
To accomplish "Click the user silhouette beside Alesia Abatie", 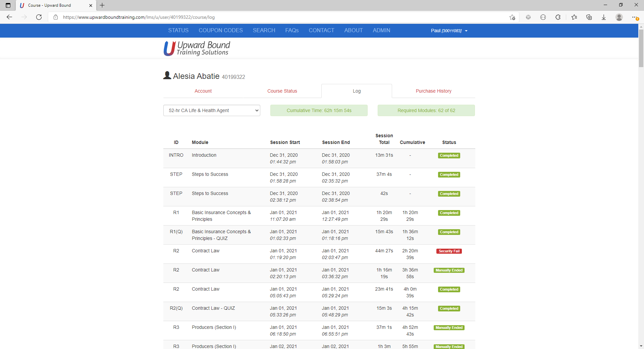I will [167, 76].
